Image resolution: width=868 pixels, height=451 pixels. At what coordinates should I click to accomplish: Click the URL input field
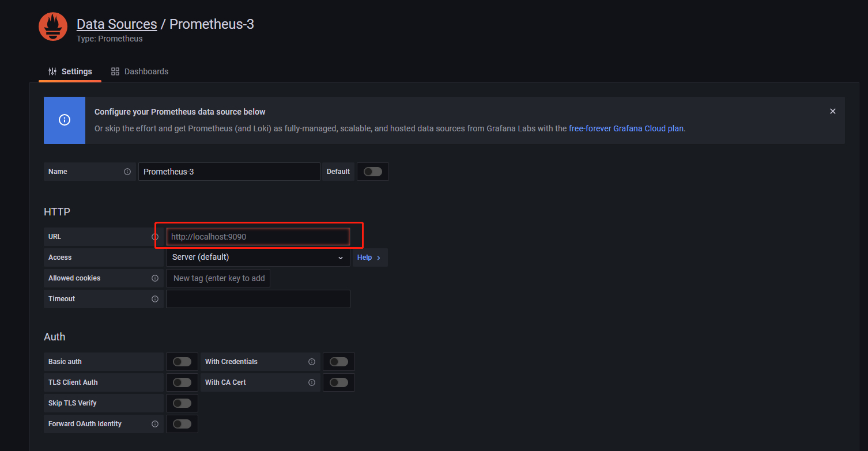click(258, 237)
